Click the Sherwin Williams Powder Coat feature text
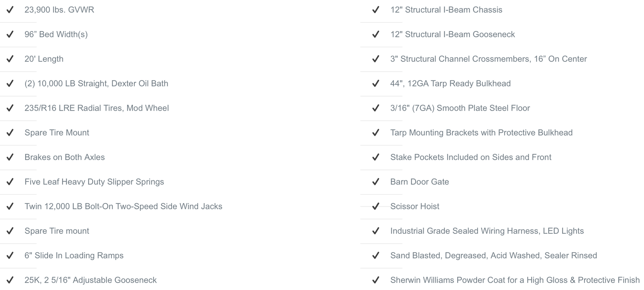 point(515,280)
